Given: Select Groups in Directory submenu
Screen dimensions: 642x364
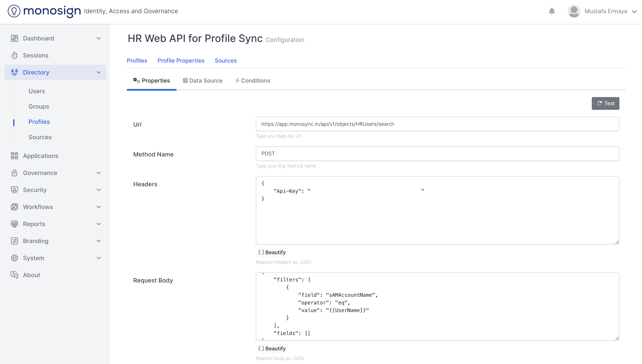Looking at the screenshot, I should pos(39,106).
